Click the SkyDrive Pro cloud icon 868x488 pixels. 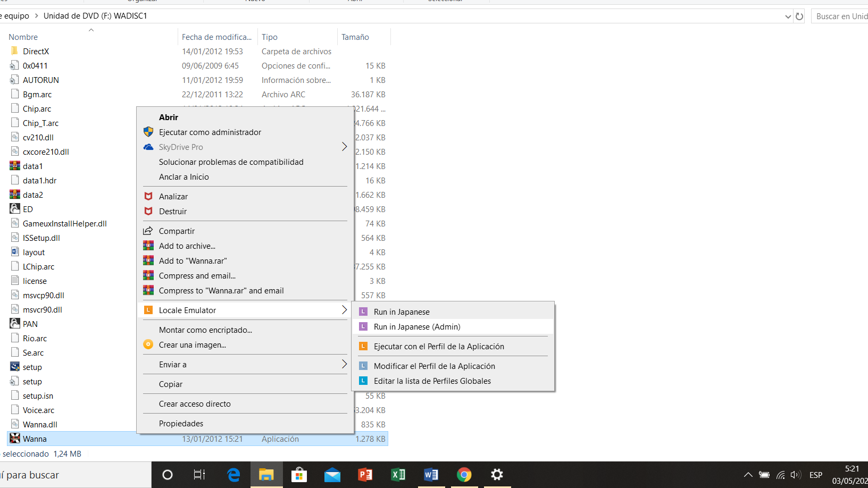148,147
